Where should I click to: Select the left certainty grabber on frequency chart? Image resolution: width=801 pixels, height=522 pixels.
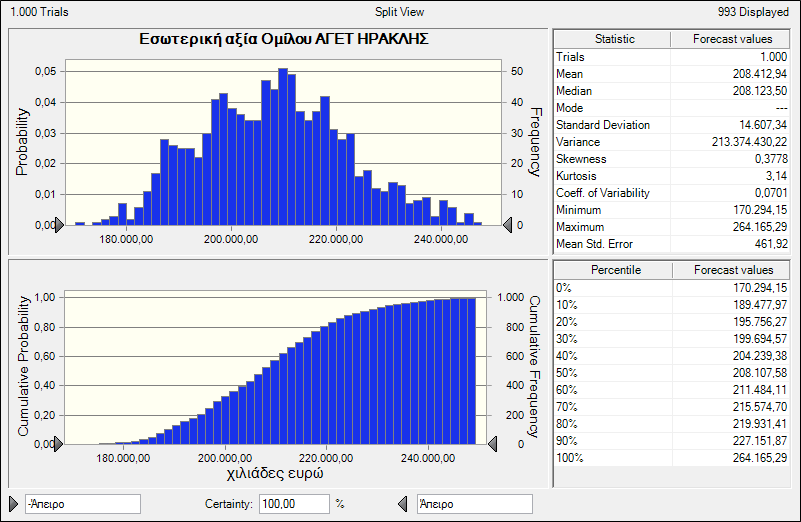click(x=59, y=225)
